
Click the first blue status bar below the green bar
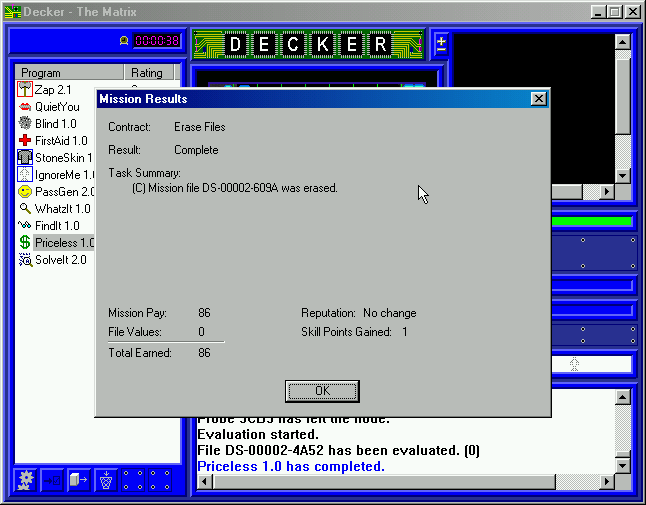592,285
